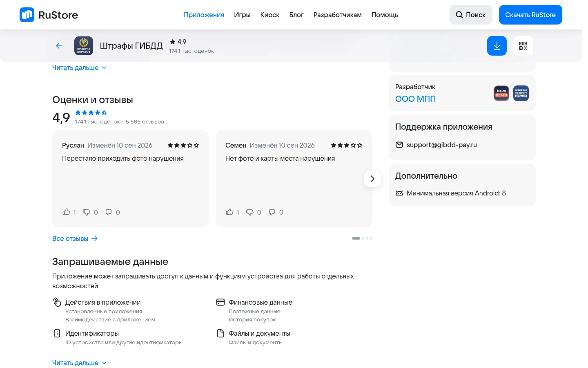Click Руслан's three-star rating

[x=183, y=145]
